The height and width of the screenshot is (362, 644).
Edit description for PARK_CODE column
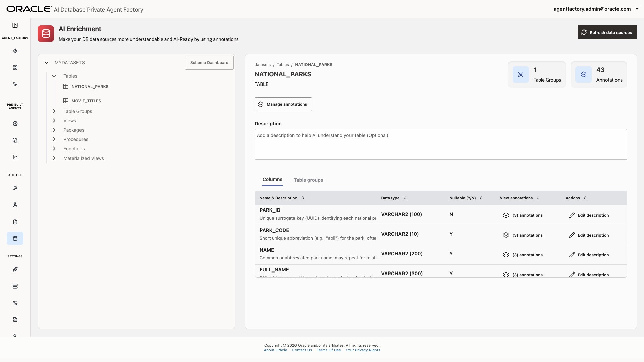[x=589, y=235]
